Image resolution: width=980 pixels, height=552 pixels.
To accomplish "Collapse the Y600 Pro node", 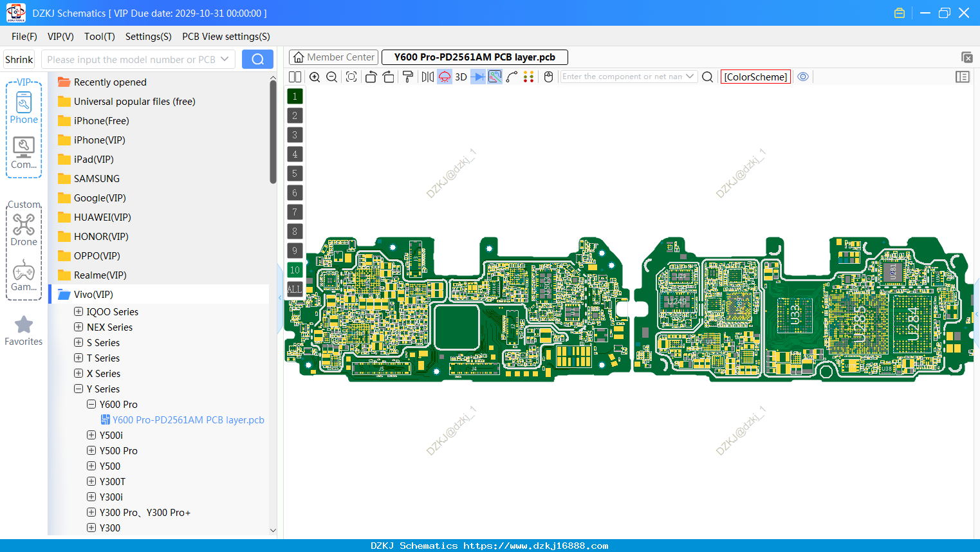I will point(91,404).
